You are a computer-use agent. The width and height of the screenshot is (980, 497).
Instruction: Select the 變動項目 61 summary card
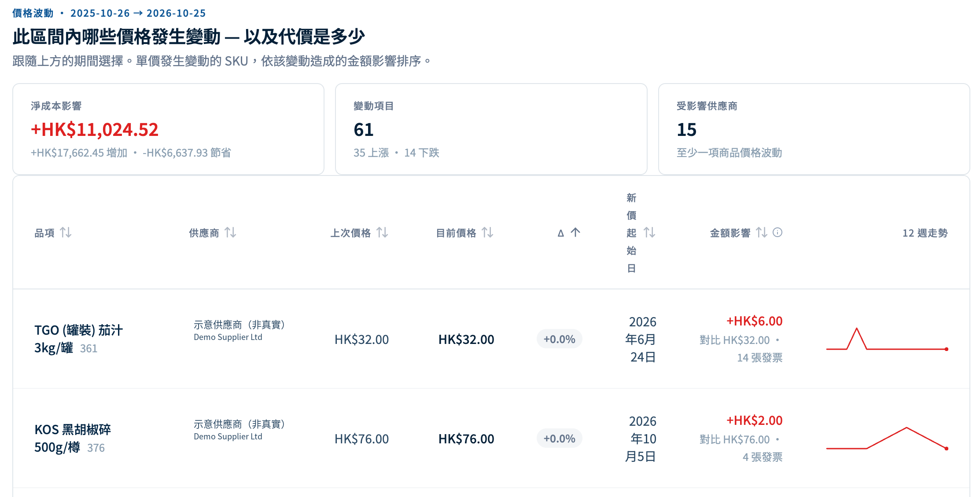pos(491,129)
